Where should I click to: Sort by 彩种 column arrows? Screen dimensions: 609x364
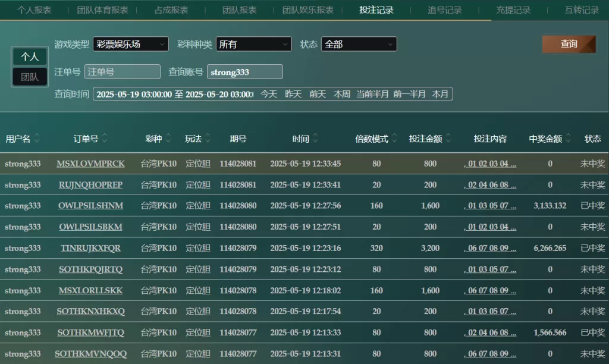coord(168,138)
